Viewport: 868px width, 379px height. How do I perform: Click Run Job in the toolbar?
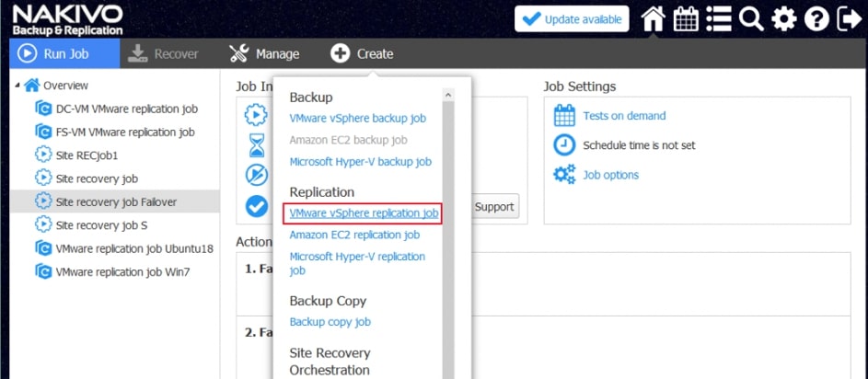[64, 53]
